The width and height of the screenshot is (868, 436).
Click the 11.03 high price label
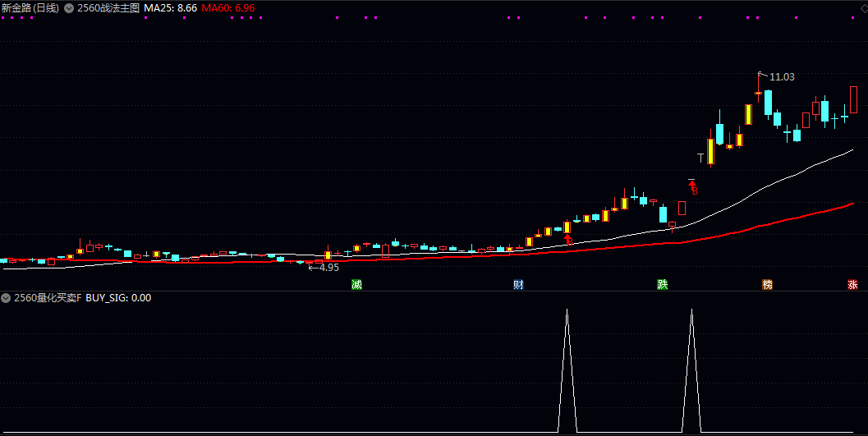[782, 77]
